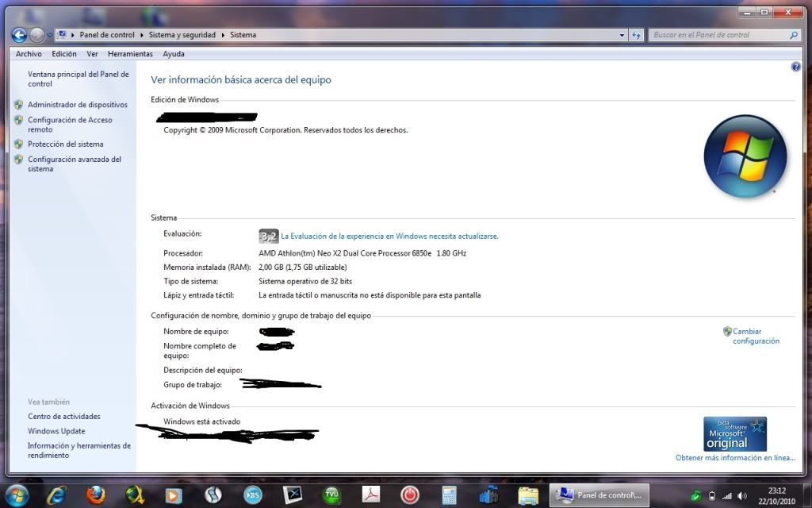
Task: Click '2,00 GB (1,75 GB utilizable)' memory value
Action: (x=303, y=267)
